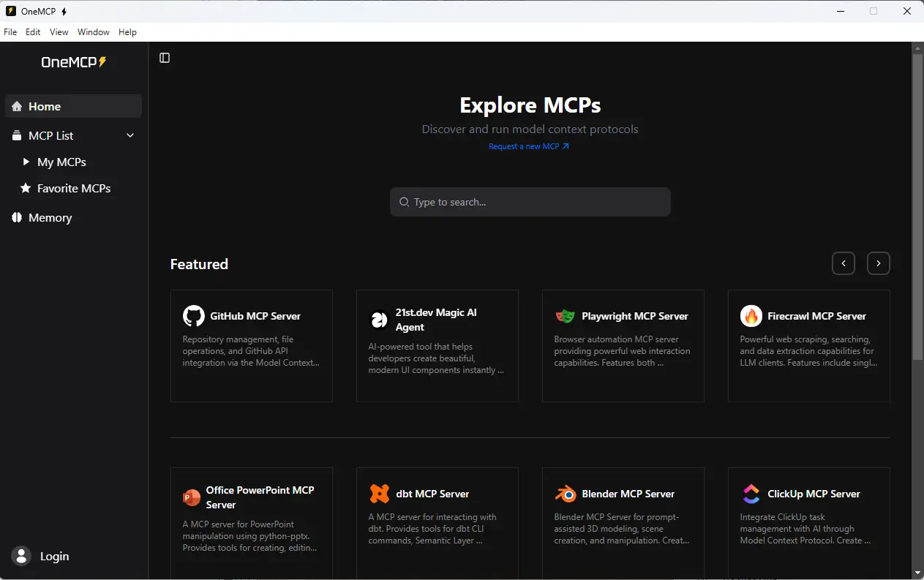Click the Memory brain icon
The image size is (924, 580).
[x=17, y=218]
